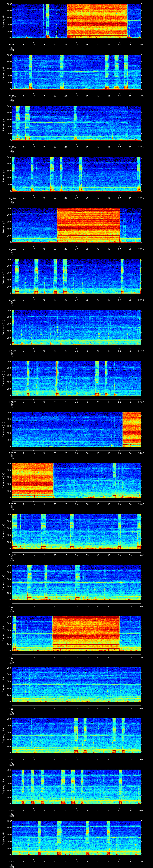Viewport: 153px width, 868px height.
Task: Select the spectrogram panel starting at 6:18:00
Action: click(x=76, y=225)
